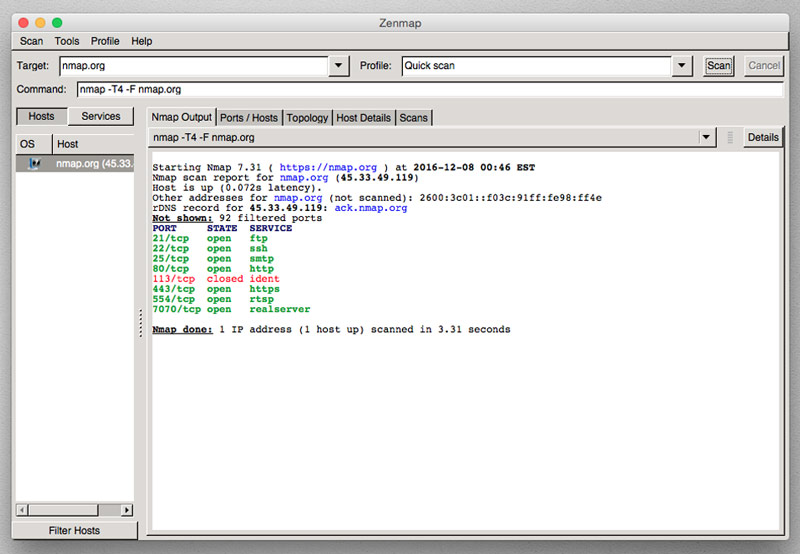The image size is (800, 554).
Task: Click into the Command input field
Action: pyautogui.click(x=430, y=89)
